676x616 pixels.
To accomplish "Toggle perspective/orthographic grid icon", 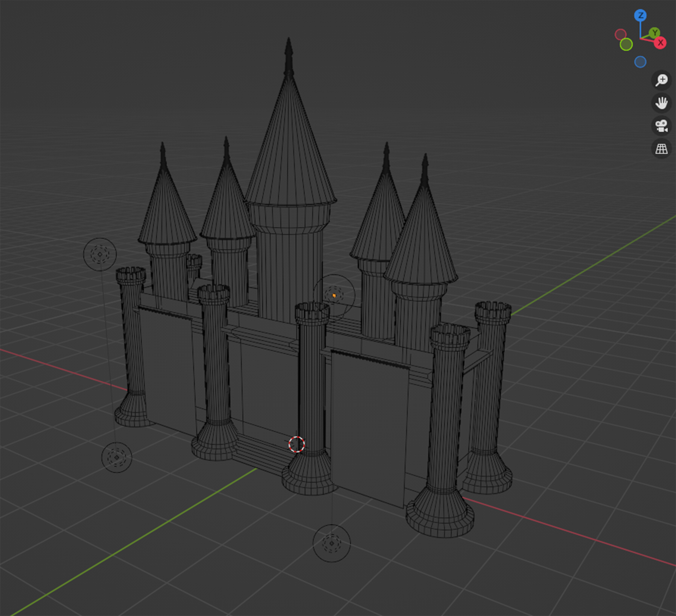I will pyautogui.click(x=661, y=149).
